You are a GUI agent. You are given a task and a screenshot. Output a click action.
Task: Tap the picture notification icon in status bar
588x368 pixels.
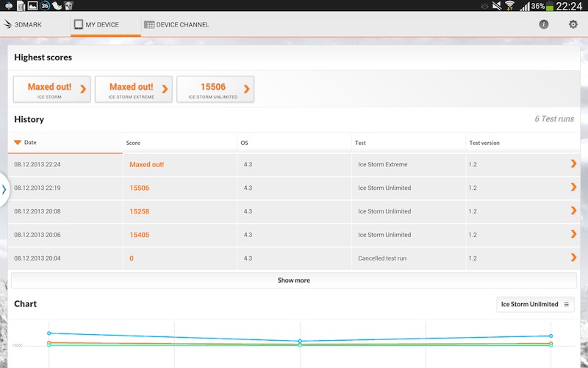point(32,6)
